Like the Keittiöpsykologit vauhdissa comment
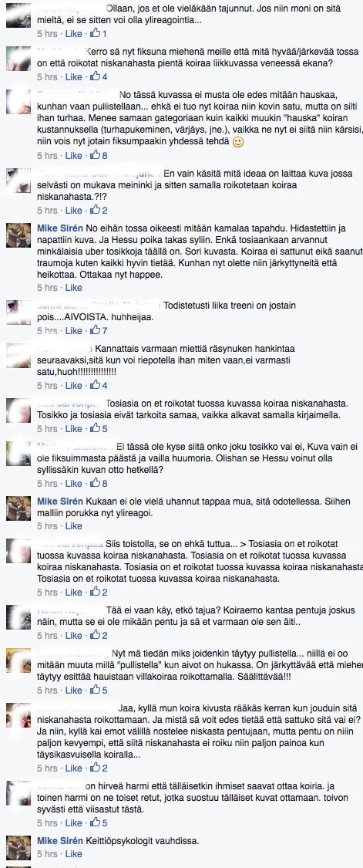 (x=73, y=854)
